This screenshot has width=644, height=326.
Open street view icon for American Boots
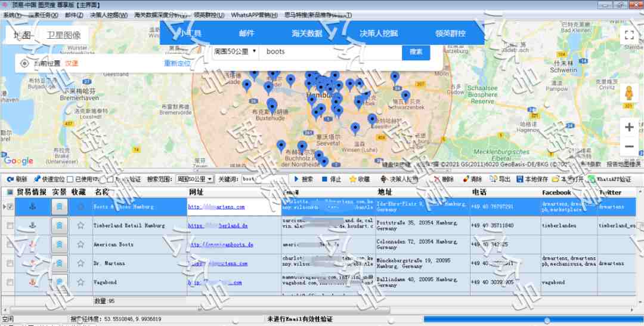[60, 245]
